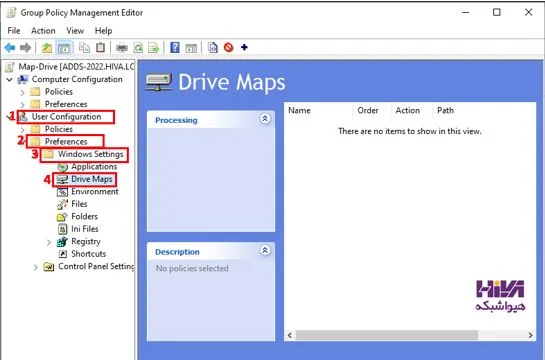Open the View menu
Screen dimensions: 545x360
75,31
